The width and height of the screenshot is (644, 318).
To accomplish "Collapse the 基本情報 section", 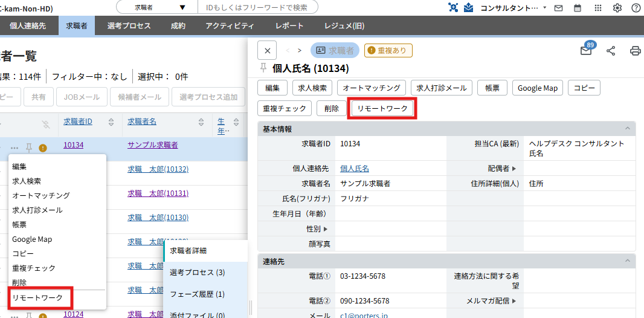I will [629, 129].
